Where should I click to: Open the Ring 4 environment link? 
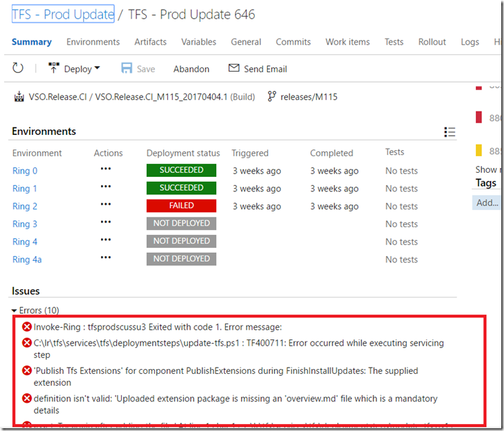pyautogui.click(x=25, y=242)
